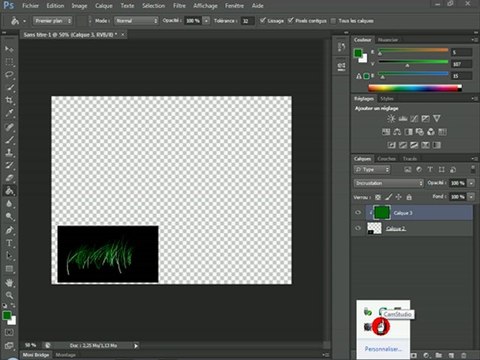
Task: Open the Filtre menu
Action: tap(179, 6)
